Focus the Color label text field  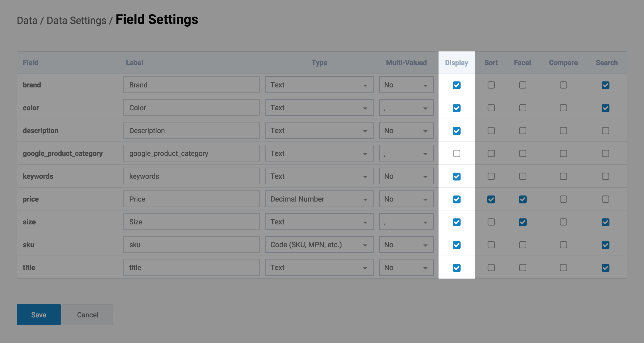click(x=191, y=108)
